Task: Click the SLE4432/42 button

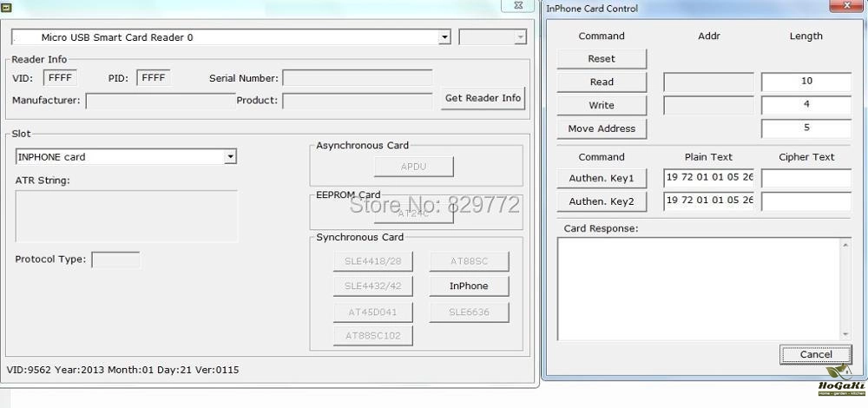Action: click(x=372, y=286)
